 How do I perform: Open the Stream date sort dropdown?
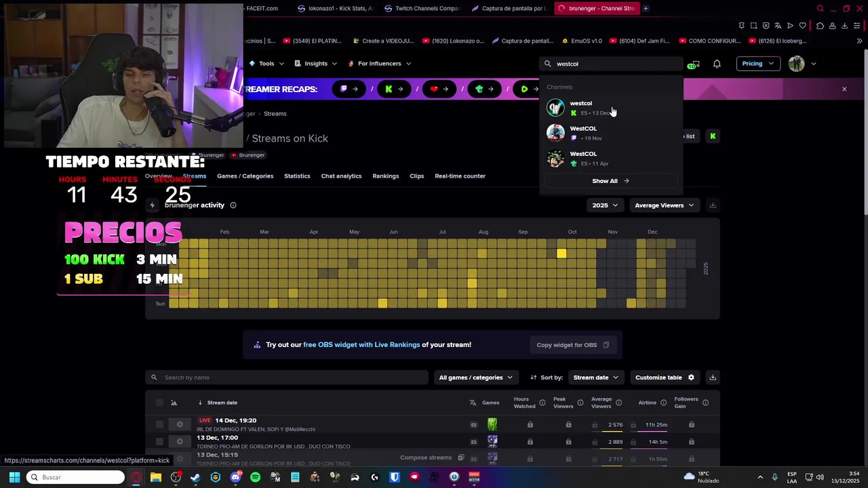(x=595, y=378)
